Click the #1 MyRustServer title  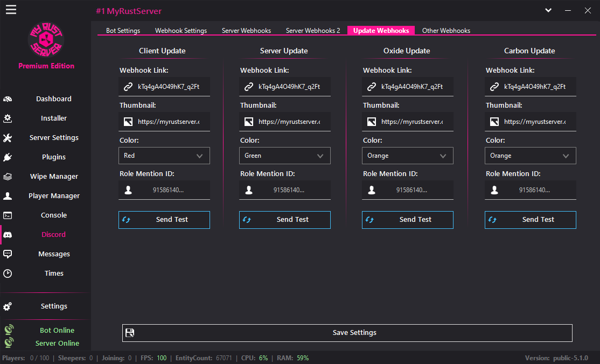[129, 11]
